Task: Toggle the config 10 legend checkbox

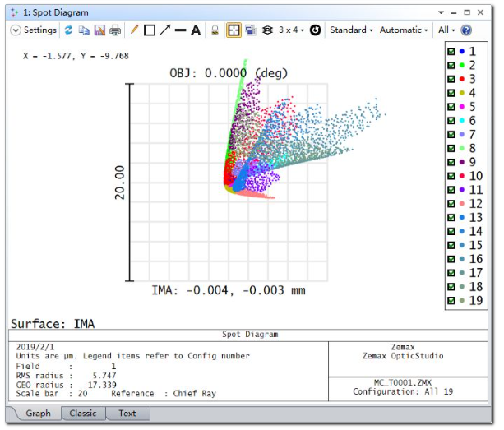Action: click(451, 176)
